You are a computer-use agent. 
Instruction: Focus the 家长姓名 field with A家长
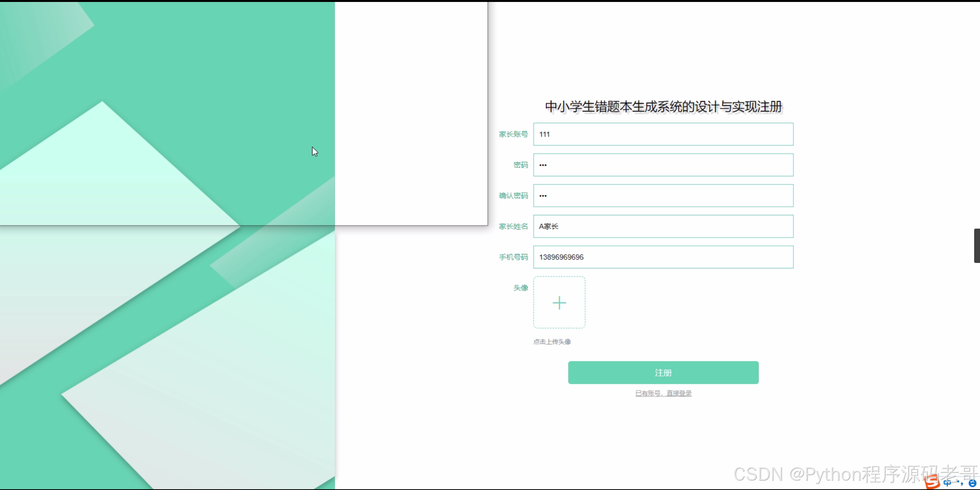[663, 226]
